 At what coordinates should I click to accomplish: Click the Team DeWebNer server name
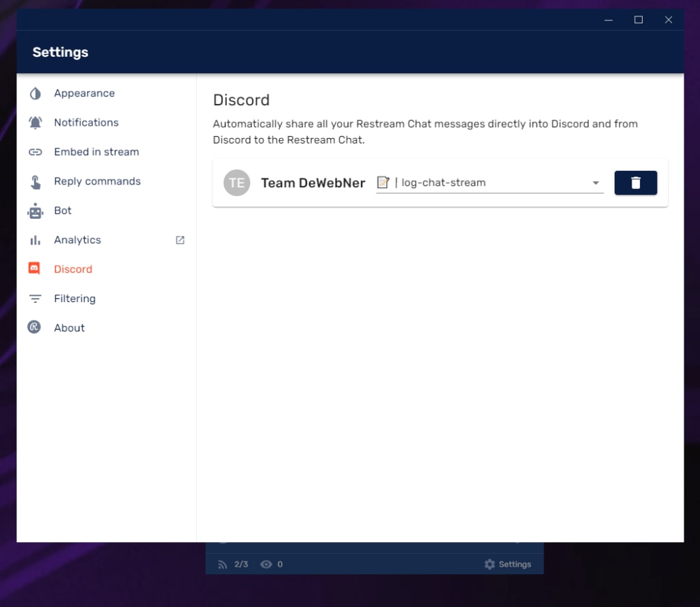point(313,183)
